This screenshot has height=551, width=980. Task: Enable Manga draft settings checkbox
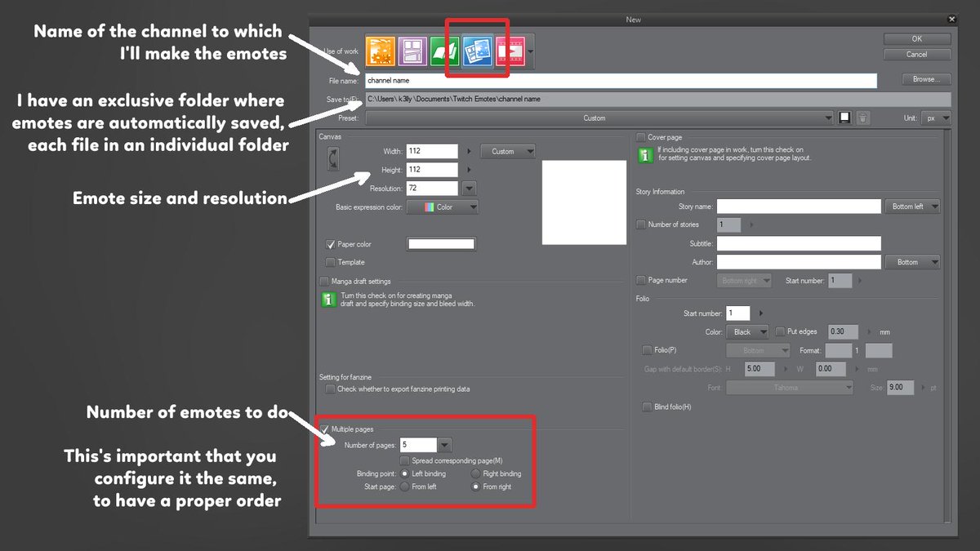pos(325,282)
